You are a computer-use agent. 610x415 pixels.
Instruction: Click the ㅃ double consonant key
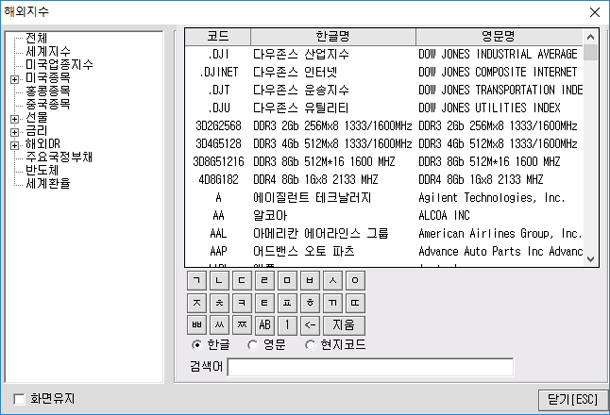(196, 326)
